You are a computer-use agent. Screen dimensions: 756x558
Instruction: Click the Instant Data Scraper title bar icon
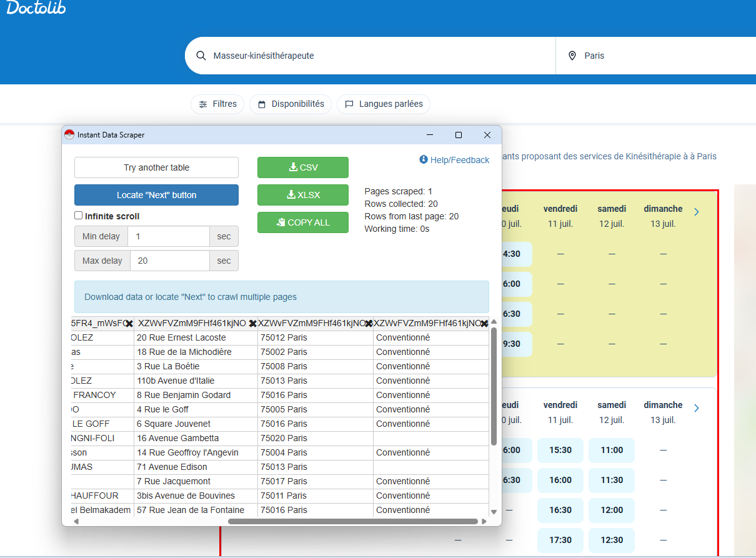click(69, 134)
